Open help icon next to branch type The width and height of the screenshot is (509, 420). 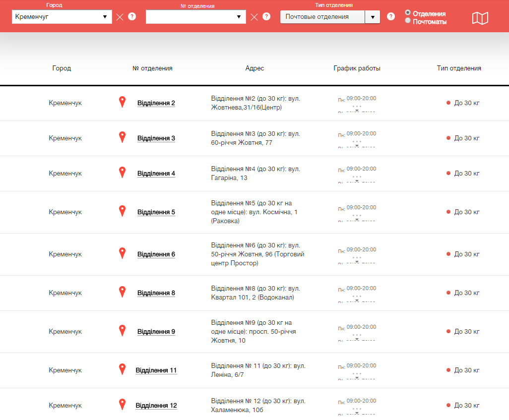click(x=391, y=16)
